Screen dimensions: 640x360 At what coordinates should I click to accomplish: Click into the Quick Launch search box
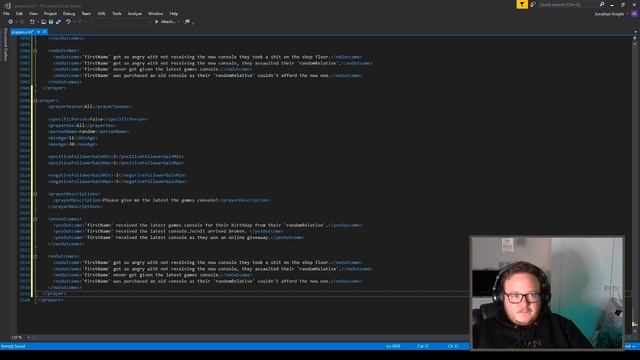click(x=568, y=4)
